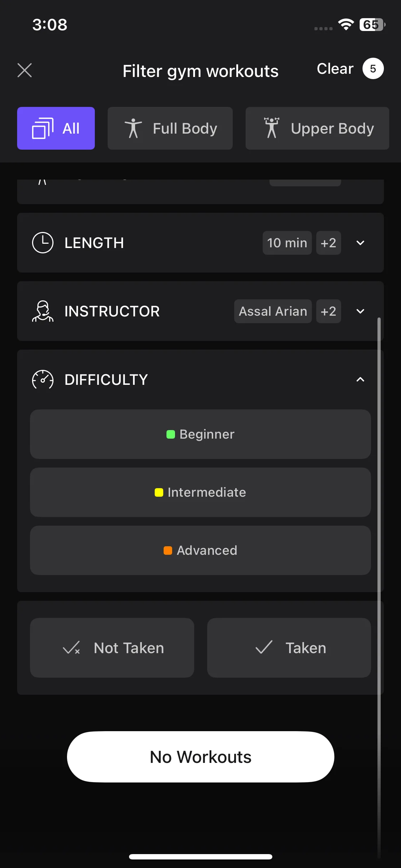The image size is (401, 868).
Task: Tap the Upper Body dumbbell figure icon
Action: click(272, 128)
